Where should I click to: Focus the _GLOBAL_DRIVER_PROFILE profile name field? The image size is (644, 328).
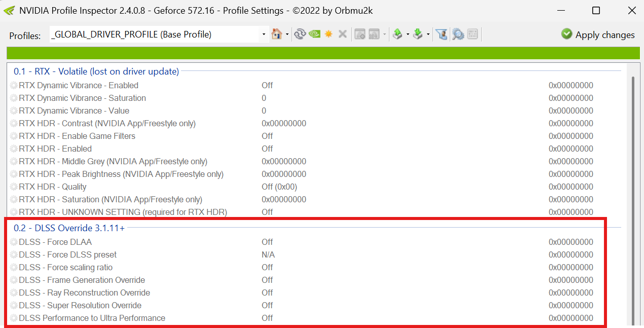tap(155, 34)
